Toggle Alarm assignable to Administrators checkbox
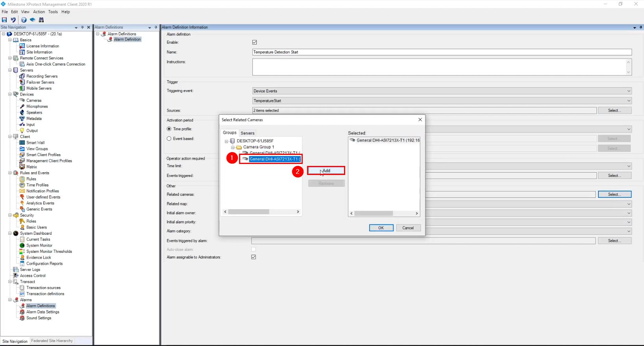 [x=254, y=257]
